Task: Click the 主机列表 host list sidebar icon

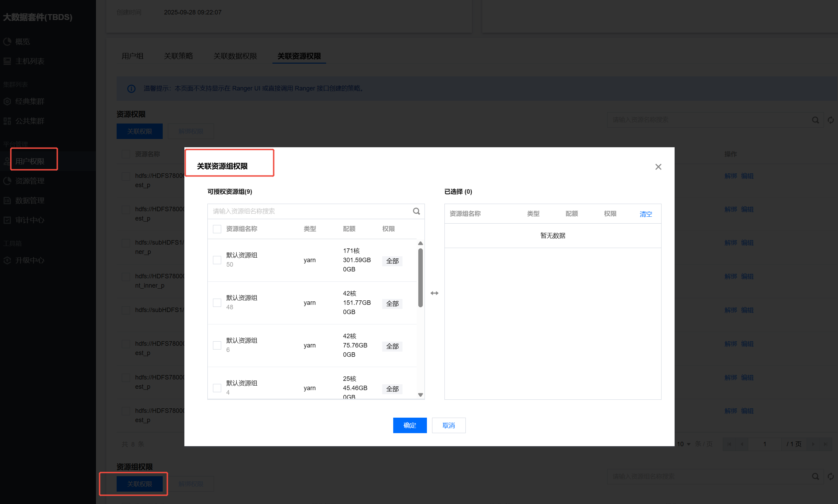Action: tap(7, 61)
